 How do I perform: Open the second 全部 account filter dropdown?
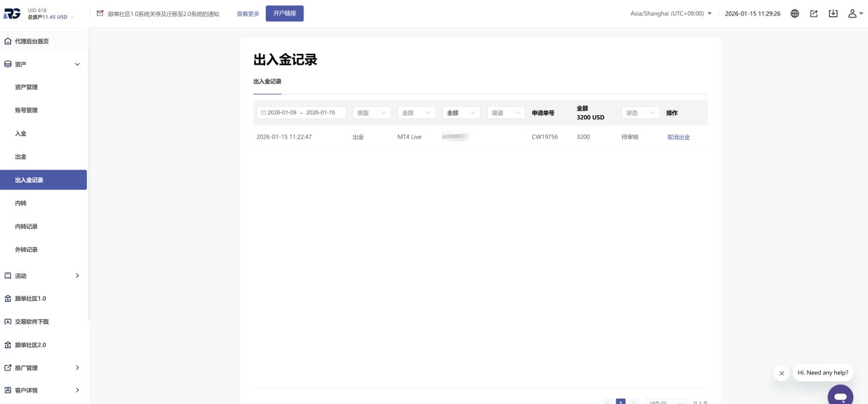[x=462, y=113]
